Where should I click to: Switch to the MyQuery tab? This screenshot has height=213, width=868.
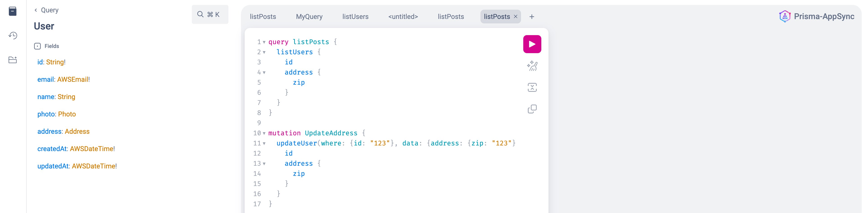point(309,16)
